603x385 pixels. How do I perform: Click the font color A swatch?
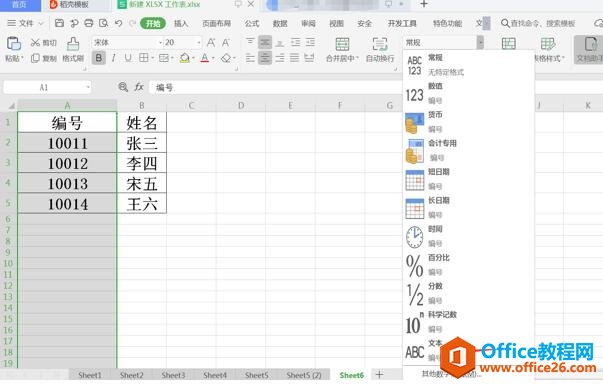[x=205, y=58]
